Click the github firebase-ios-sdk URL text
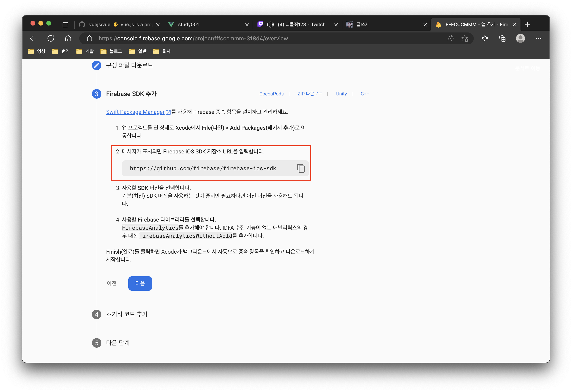The image size is (572, 392). [x=203, y=168]
